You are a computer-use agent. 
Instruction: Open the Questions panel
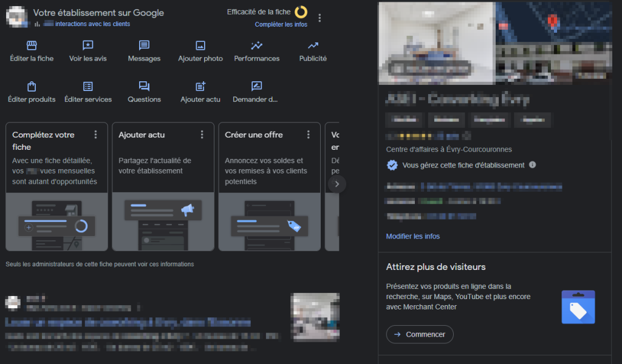(x=144, y=86)
